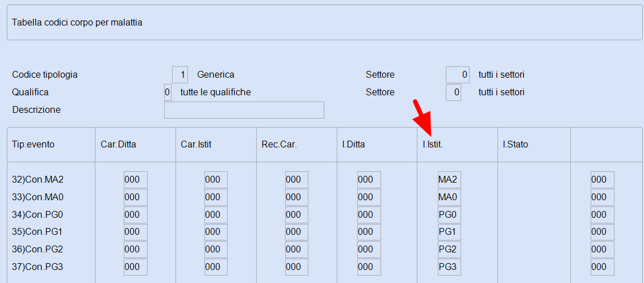Select the Codice tipologia field
644x283 pixels.
pyautogui.click(x=180, y=75)
